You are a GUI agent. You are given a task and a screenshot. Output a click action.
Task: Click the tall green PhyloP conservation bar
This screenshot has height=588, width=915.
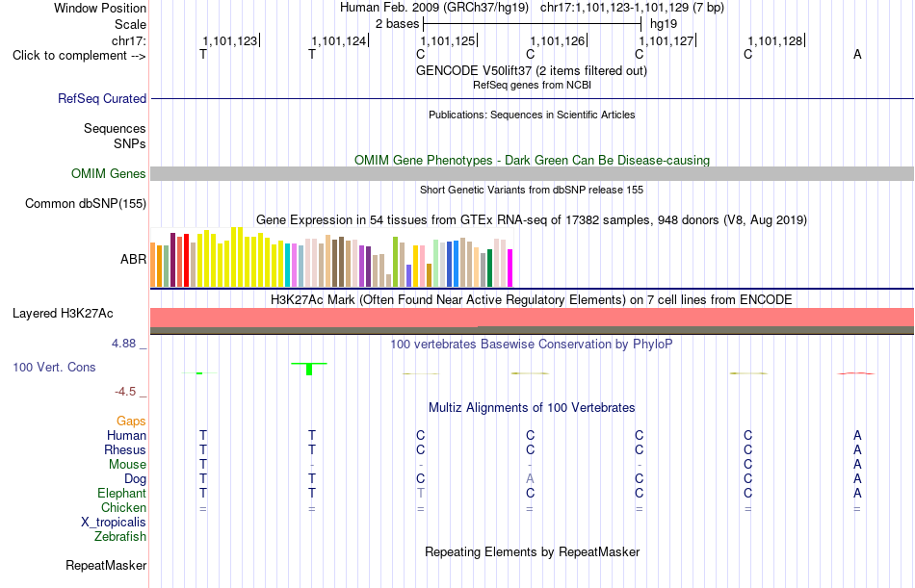(309, 369)
